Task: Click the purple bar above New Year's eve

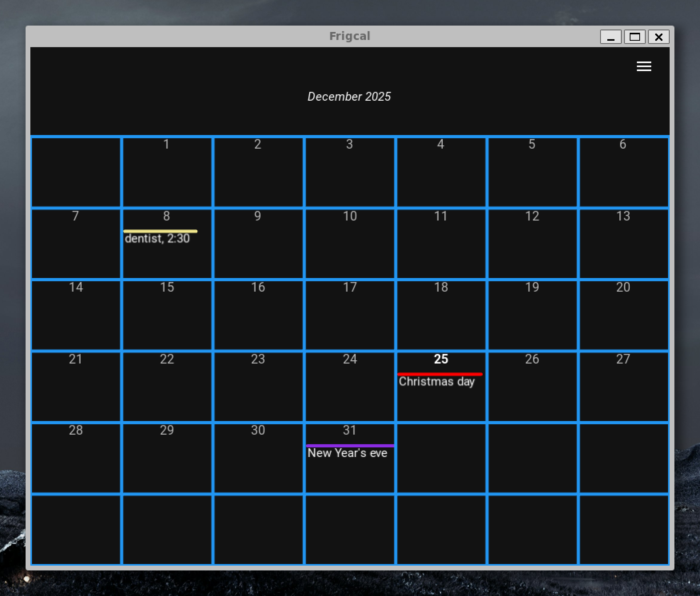Action: pos(350,446)
